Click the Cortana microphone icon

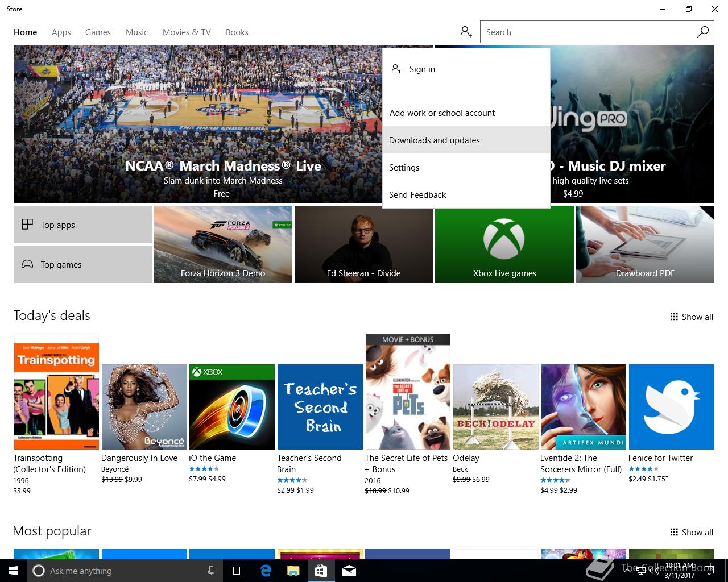click(211, 571)
